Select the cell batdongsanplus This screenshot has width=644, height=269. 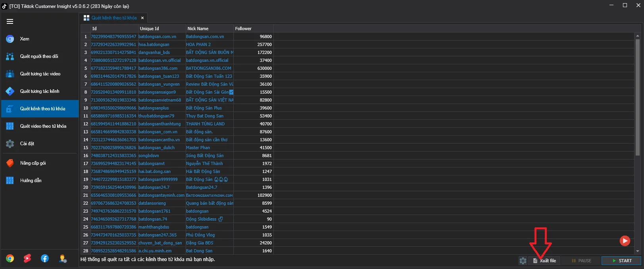(x=162, y=108)
